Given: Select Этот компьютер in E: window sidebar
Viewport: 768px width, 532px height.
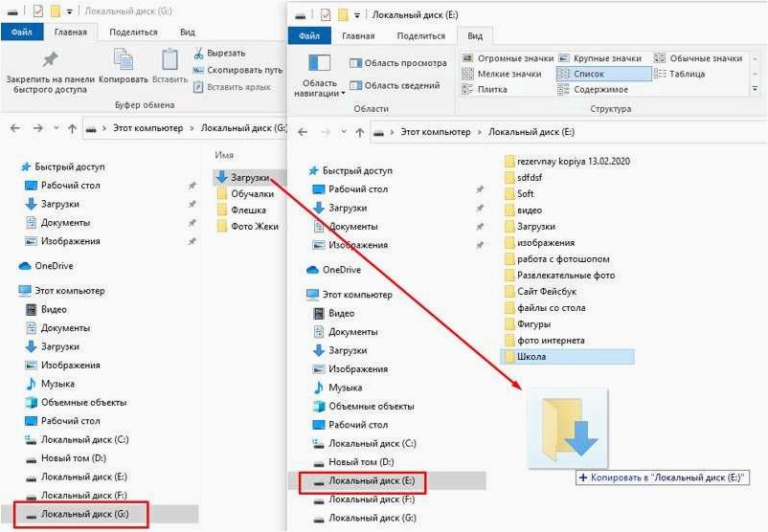Looking at the screenshot, I should click(350, 295).
